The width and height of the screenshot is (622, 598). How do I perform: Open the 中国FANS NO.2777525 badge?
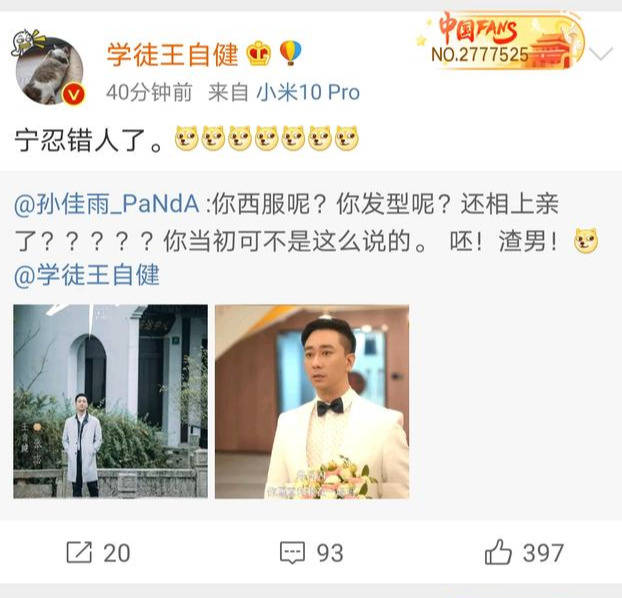click(500, 41)
